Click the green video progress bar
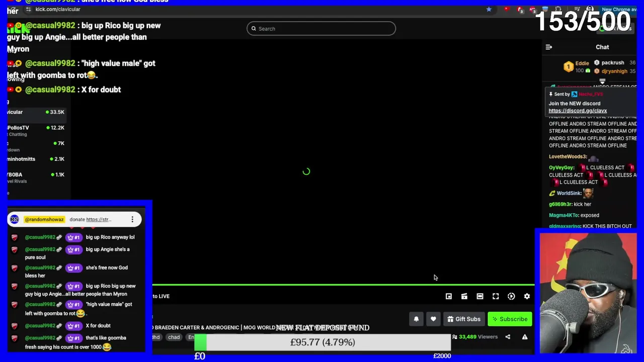The image size is (644, 362). tap(343, 285)
